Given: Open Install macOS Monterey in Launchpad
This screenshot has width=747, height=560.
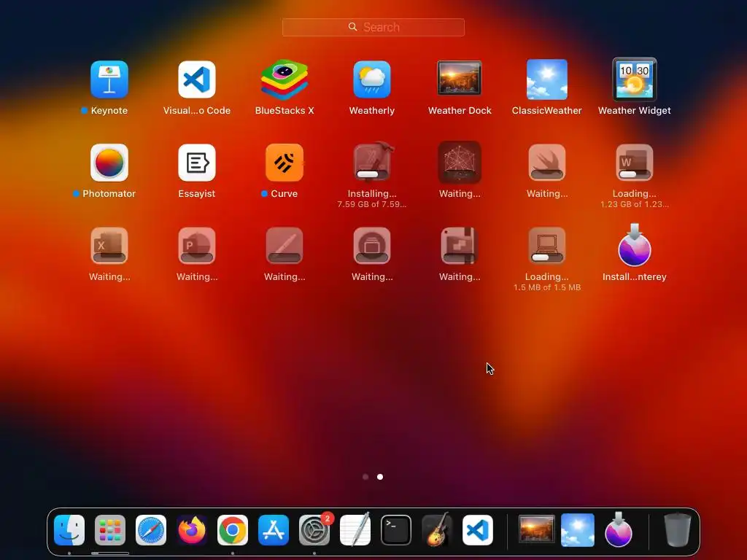Looking at the screenshot, I should (635, 246).
